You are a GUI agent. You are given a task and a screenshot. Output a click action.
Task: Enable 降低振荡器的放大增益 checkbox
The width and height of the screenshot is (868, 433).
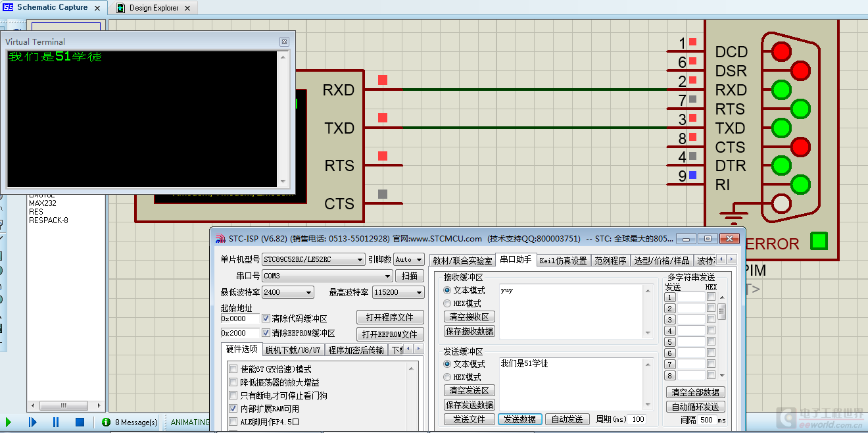[233, 382]
